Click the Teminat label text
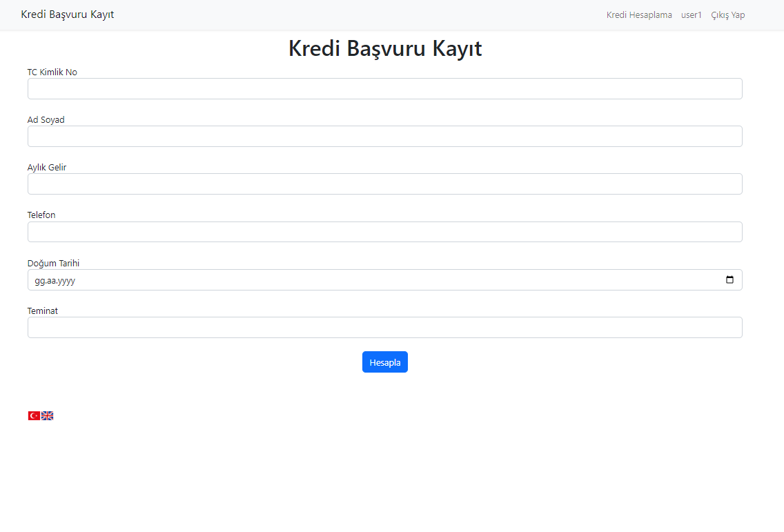 click(x=43, y=311)
